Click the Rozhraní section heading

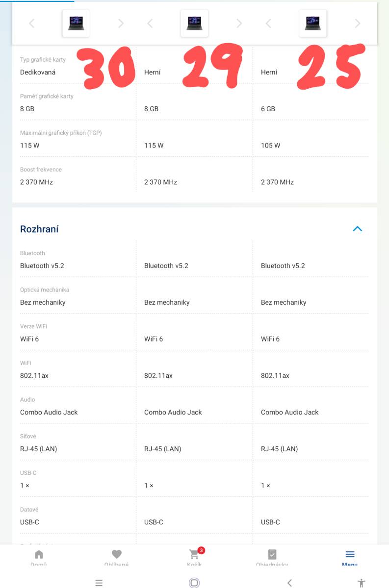39,229
